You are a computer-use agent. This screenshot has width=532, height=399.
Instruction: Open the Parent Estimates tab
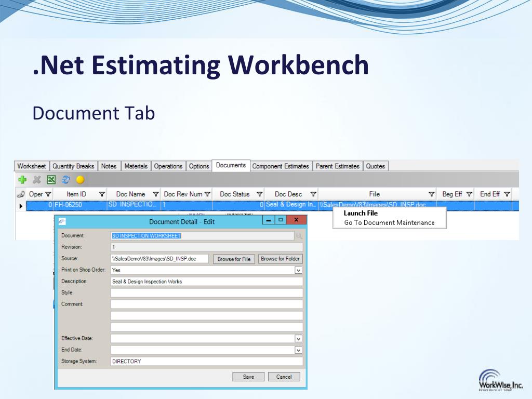338,166
